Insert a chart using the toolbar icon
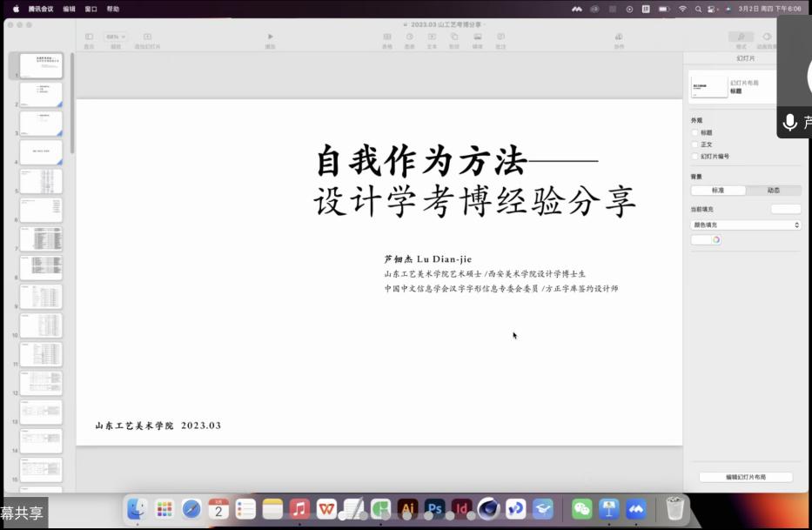The height and width of the screenshot is (530, 812). point(410,37)
